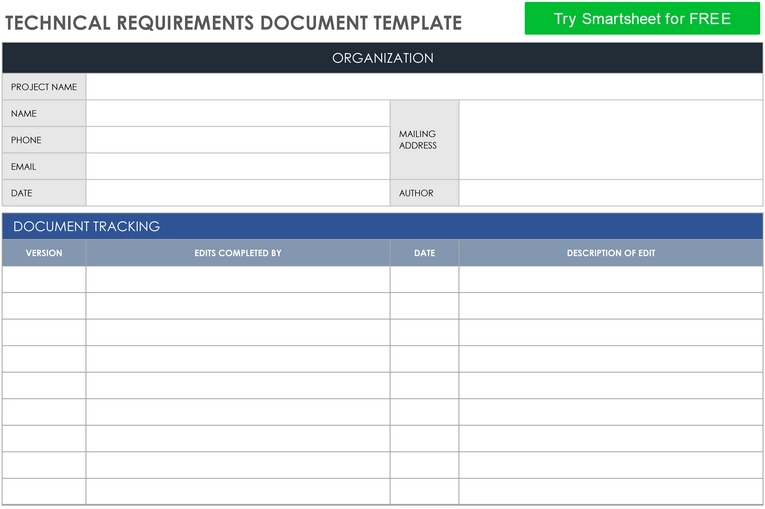
Task: Click the Name value field
Action: (238, 113)
